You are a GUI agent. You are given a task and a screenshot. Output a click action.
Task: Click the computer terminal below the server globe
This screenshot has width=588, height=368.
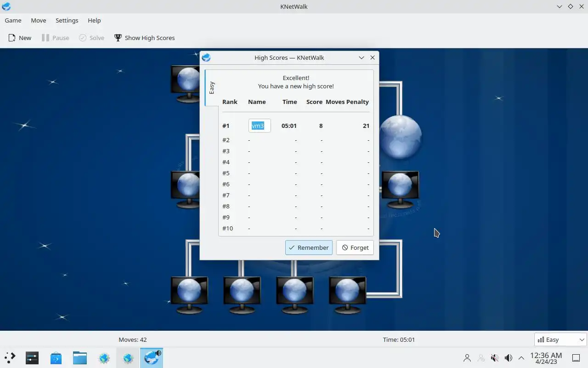[x=400, y=190]
